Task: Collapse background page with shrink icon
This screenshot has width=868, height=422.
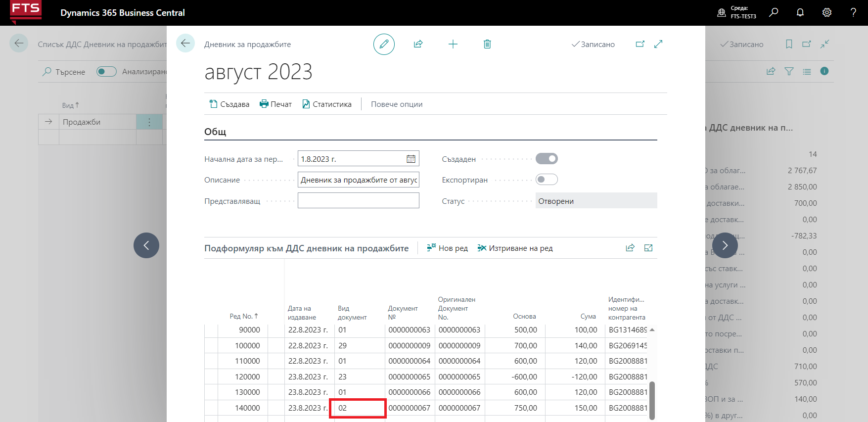Action: coord(824,44)
